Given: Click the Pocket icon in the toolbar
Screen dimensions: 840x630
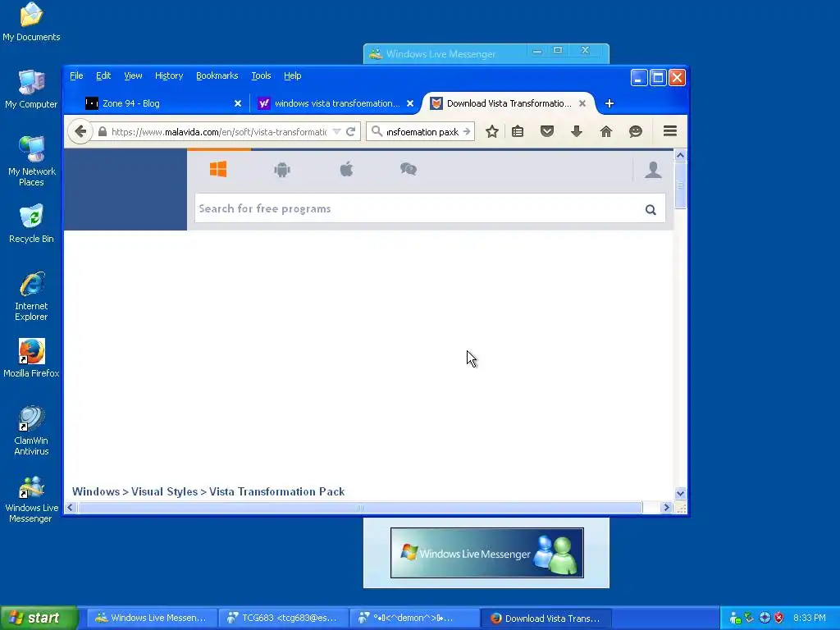Looking at the screenshot, I should tap(547, 131).
